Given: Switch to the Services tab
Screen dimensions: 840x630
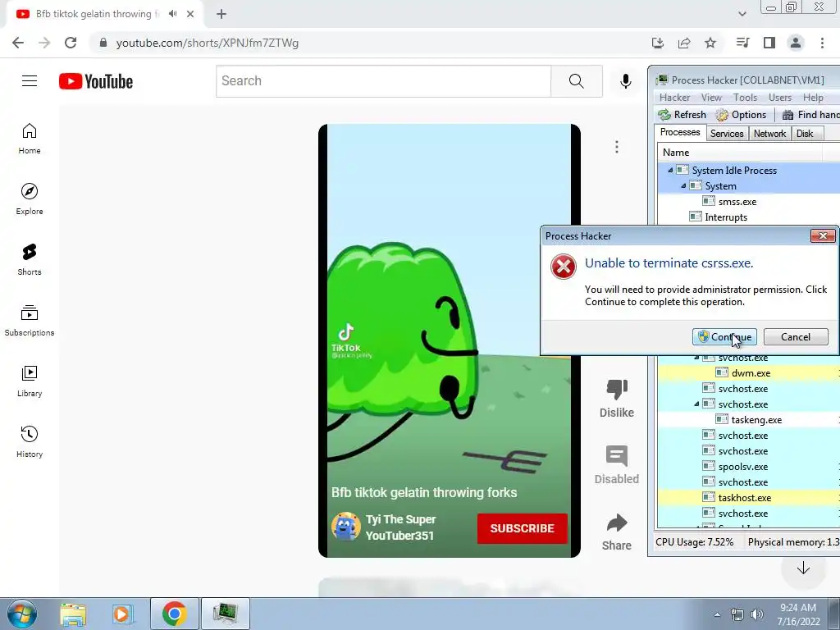Looking at the screenshot, I should click(x=727, y=134).
